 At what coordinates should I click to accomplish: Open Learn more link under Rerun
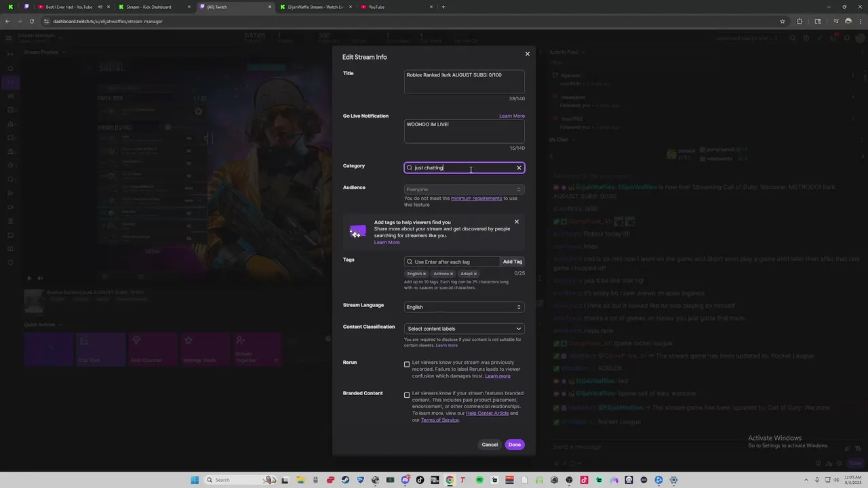498,376
